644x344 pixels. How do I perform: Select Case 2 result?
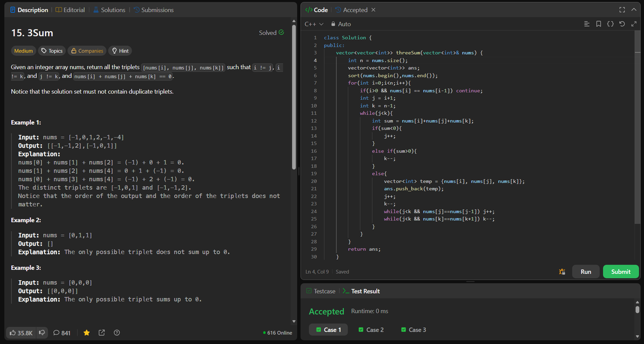[371, 330]
